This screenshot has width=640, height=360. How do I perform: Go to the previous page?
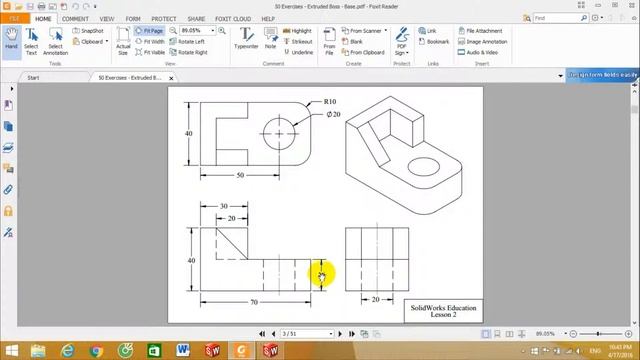pos(273,334)
